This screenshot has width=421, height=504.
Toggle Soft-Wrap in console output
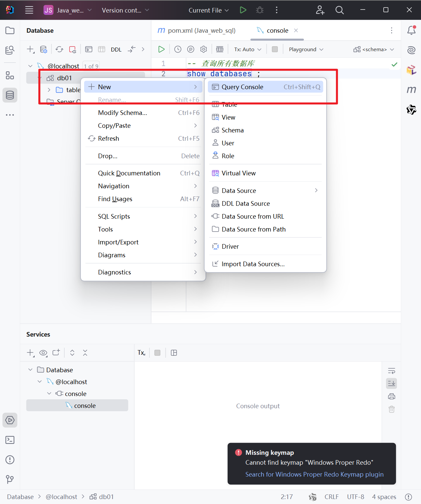click(392, 371)
